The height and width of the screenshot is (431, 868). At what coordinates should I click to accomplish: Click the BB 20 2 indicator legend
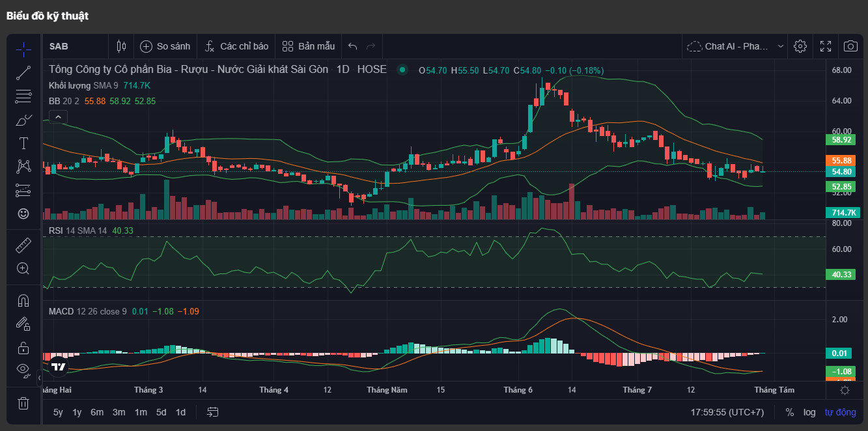[64, 101]
